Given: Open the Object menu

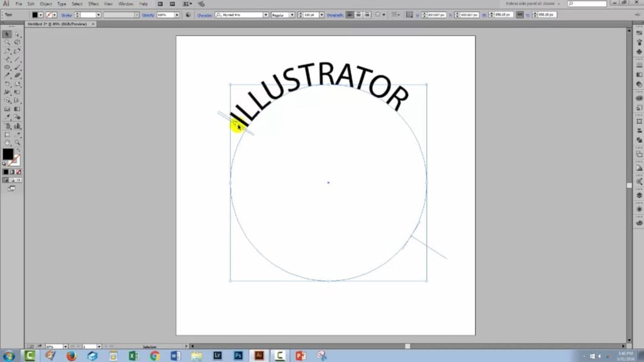Looking at the screenshot, I should (45, 4).
